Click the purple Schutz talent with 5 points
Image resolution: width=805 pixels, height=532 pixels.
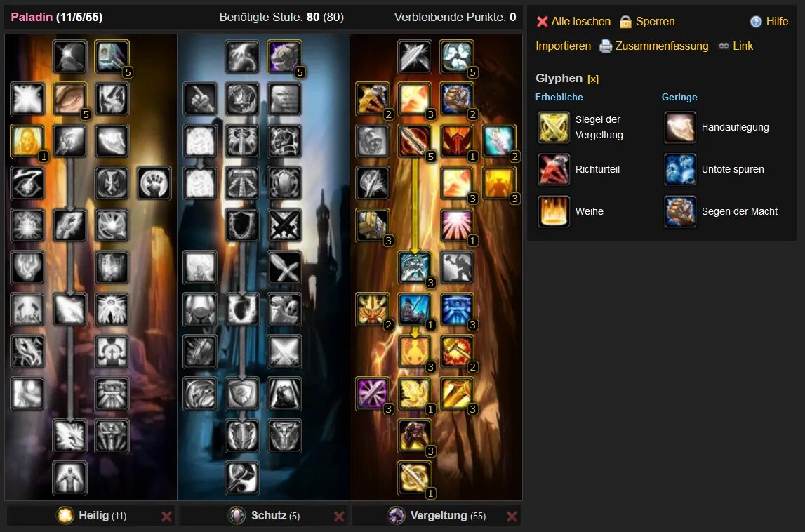pyautogui.click(x=284, y=56)
